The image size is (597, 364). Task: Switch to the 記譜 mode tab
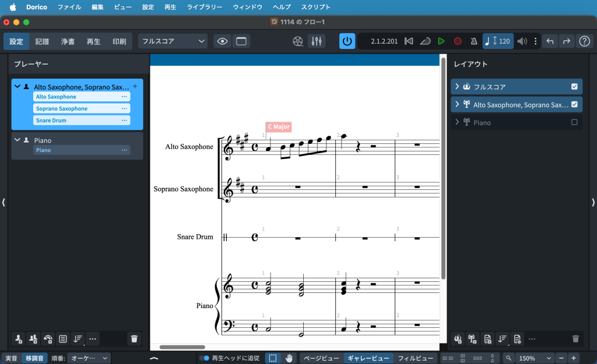coord(42,41)
